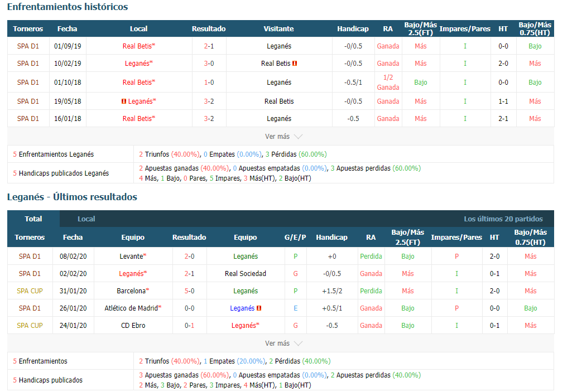The image size is (577, 392).
Task: Open result 1-0 for 01/10/18 match
Action: pos(209,83)
